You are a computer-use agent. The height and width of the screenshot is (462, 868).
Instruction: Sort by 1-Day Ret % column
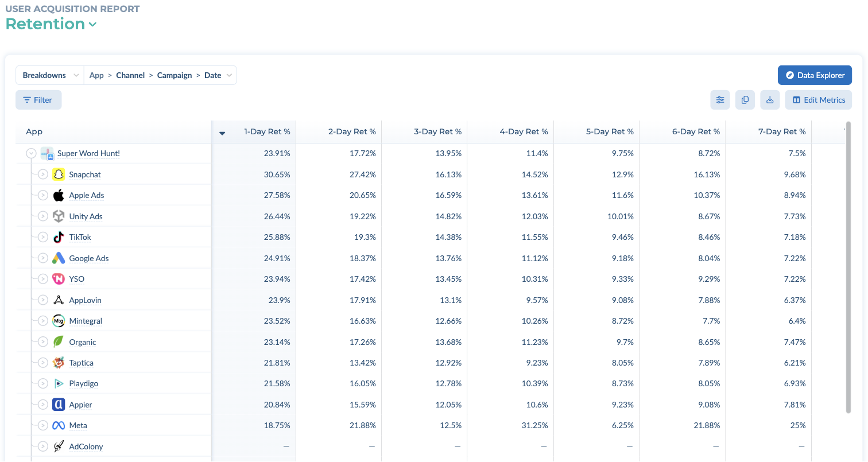click(x=254, y=132)
